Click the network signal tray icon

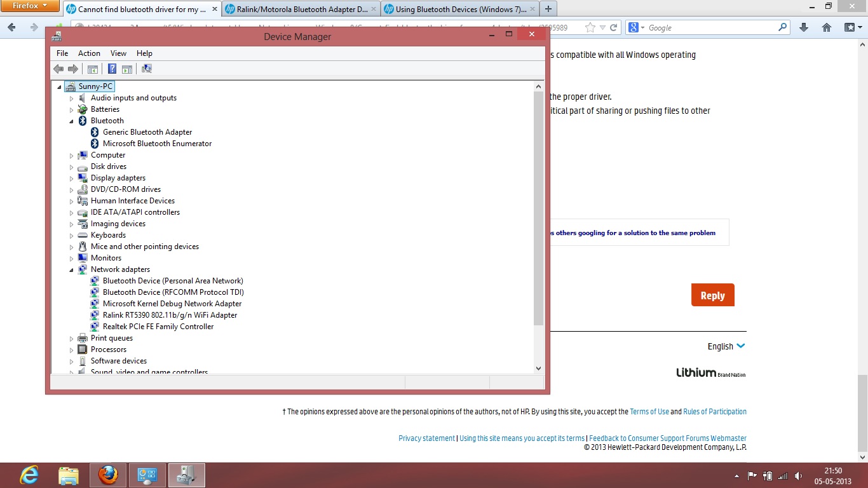[x=783, y=475]
